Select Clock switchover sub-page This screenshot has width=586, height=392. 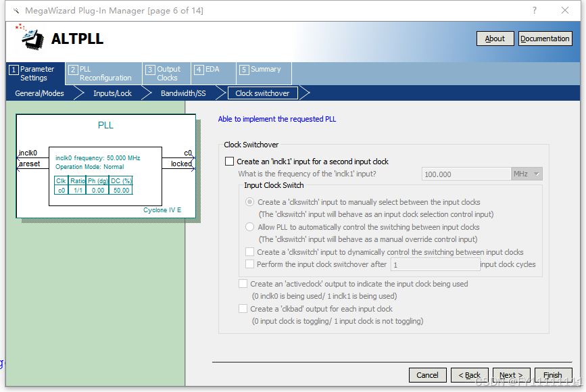tap(262, 93)
